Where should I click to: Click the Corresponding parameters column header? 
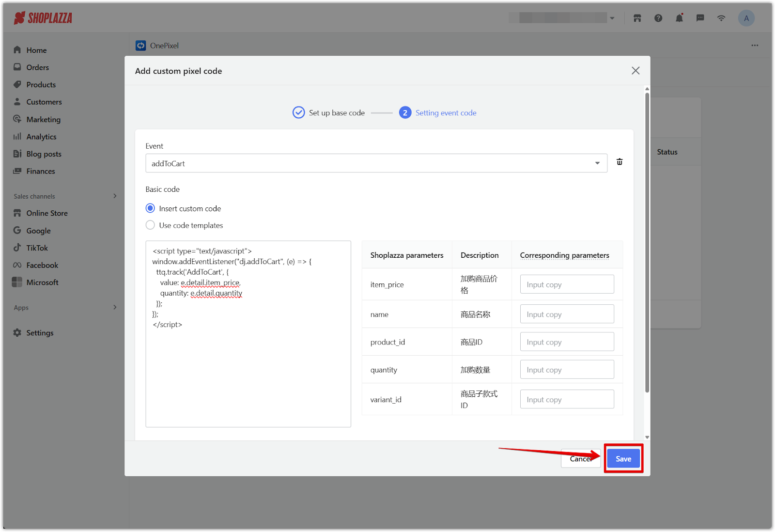click(565, 255)
